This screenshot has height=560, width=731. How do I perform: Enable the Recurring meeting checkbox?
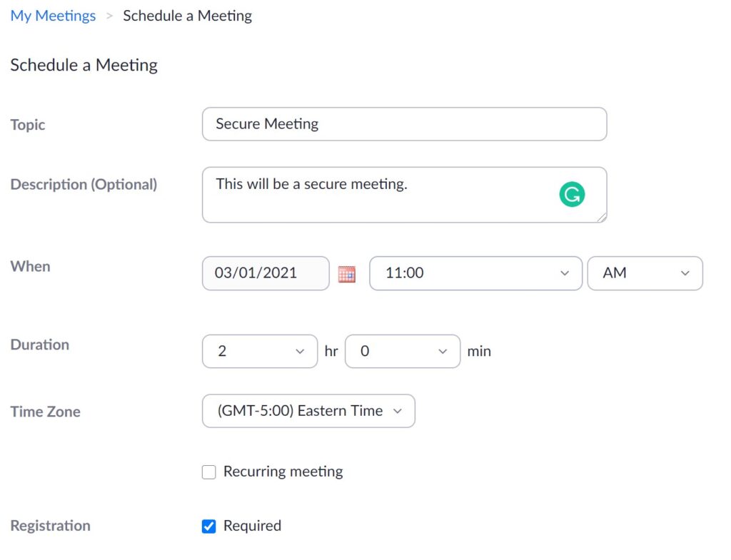[x=209, y=472]
